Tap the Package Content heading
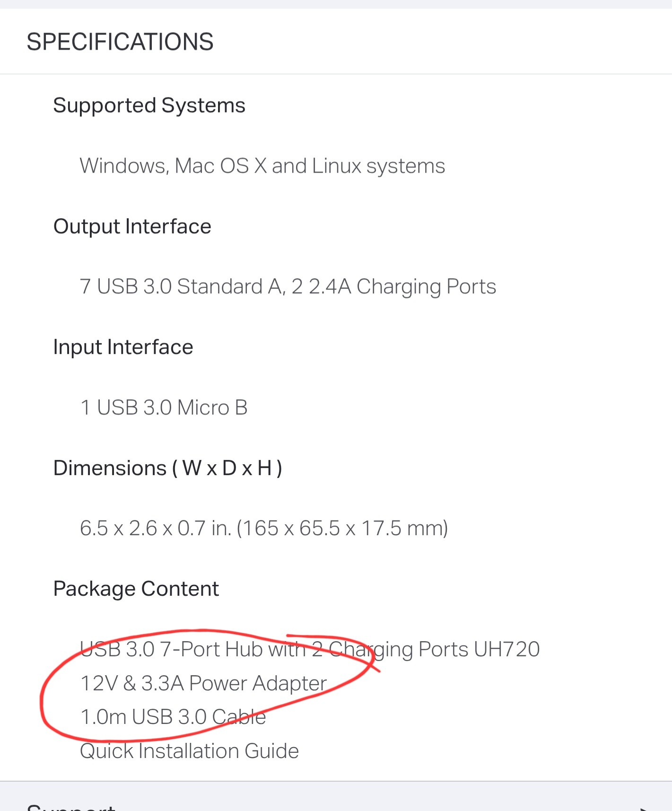Screen dimensions: 672x811 click(136, 589)
